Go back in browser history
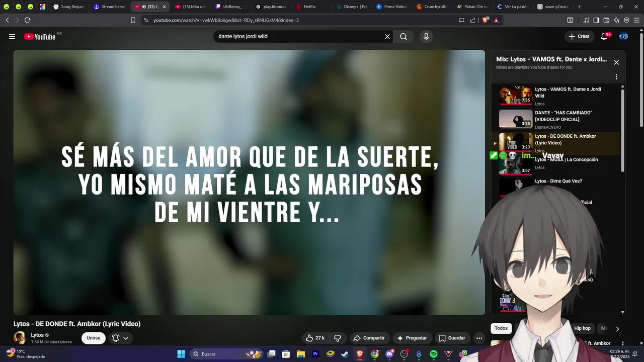 click(x=7, y=20)
